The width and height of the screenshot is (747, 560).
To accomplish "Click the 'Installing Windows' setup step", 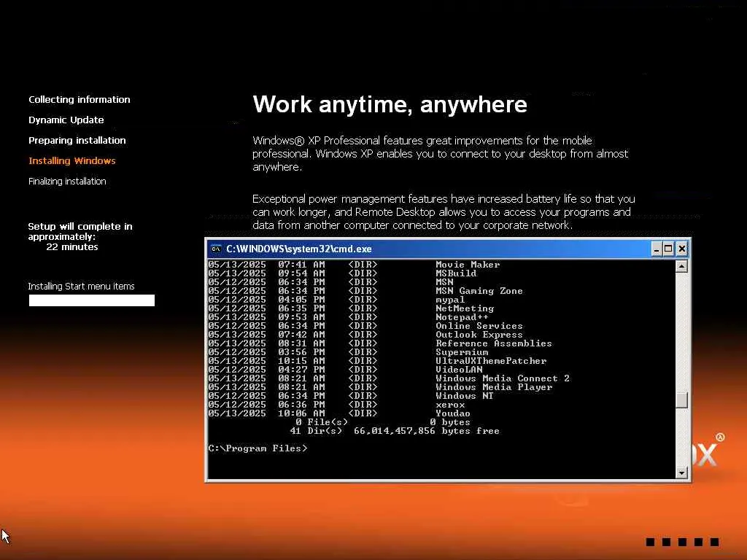I will click(x=72, y=161).
